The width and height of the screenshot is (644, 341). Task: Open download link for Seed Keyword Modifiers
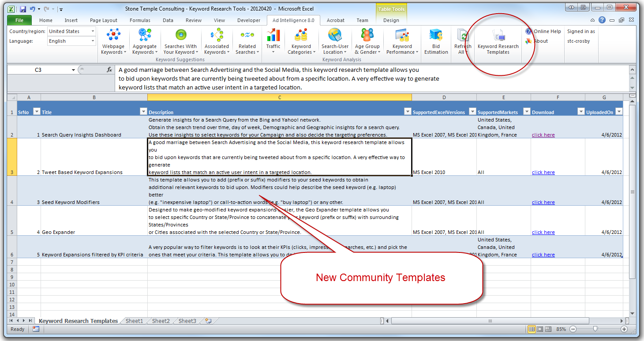(543, 202)
